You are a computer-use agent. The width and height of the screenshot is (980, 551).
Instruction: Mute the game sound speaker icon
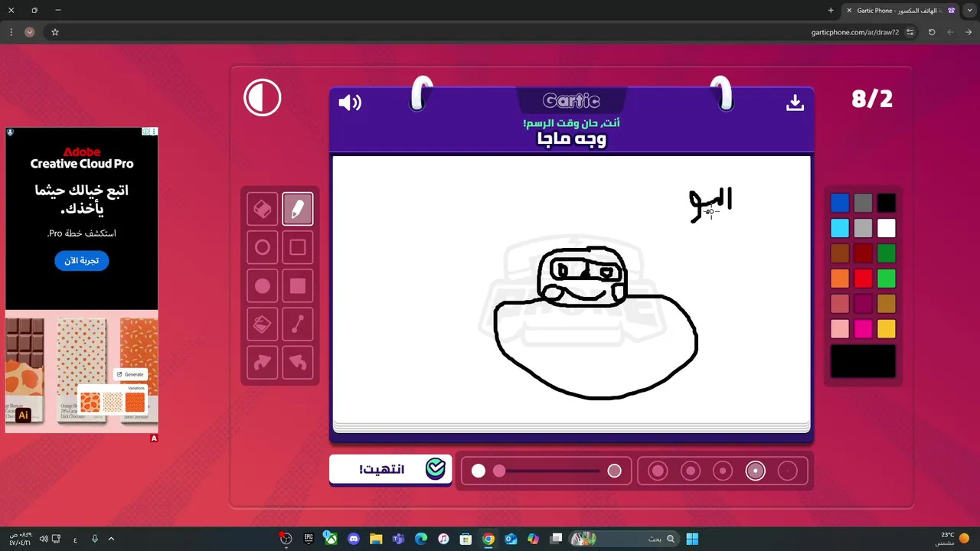coord(350,103)
